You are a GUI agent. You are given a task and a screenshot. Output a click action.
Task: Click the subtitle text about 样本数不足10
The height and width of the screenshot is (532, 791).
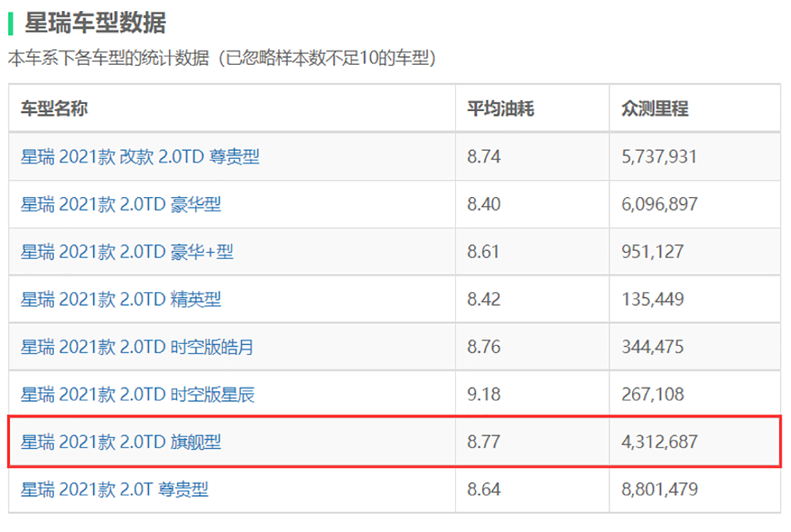(x=221, y=59)
